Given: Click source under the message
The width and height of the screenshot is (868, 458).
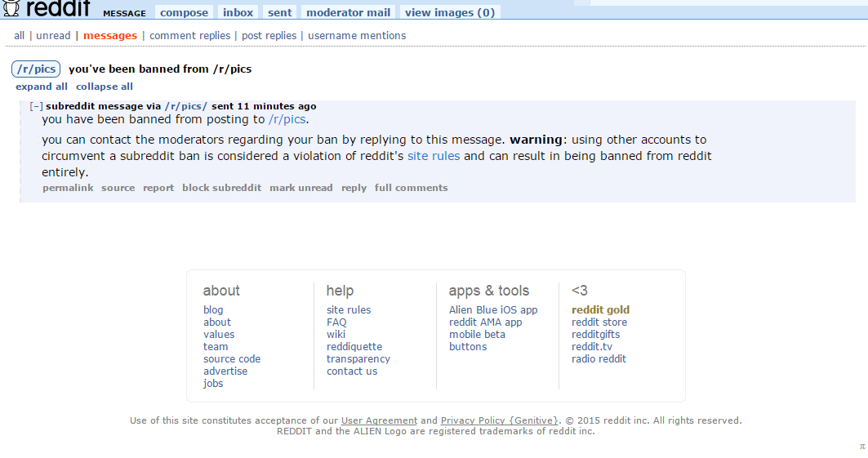Looking at the screenshot, I should tap(118, 188).
